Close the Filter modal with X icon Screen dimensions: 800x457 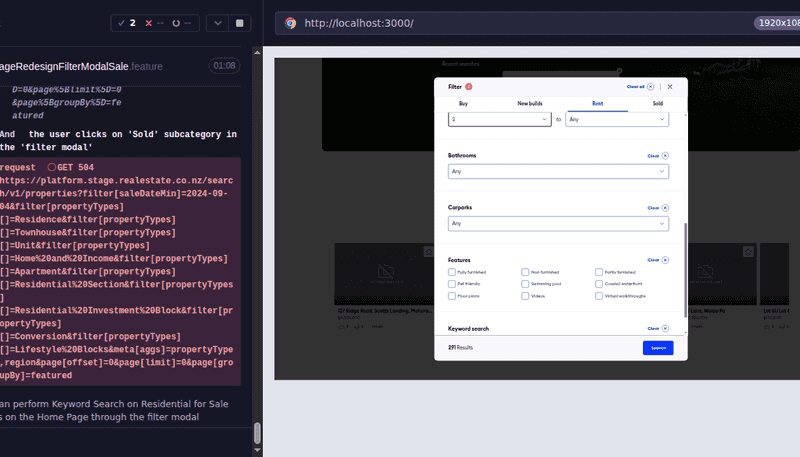click(x=670, y=87)
